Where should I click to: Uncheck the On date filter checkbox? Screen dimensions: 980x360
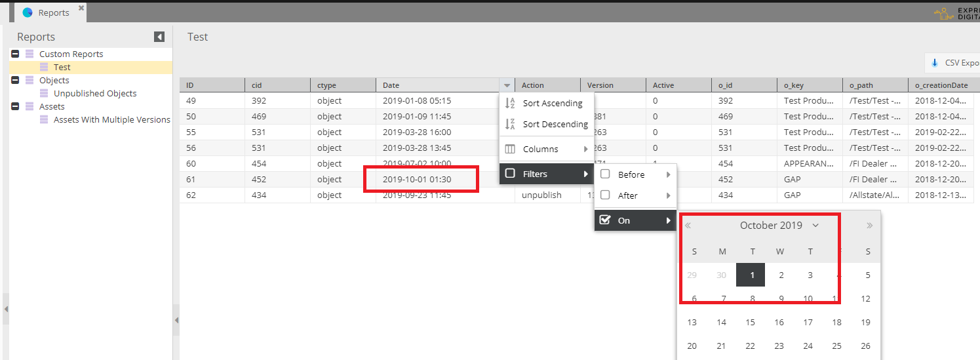tap(605, 220)
